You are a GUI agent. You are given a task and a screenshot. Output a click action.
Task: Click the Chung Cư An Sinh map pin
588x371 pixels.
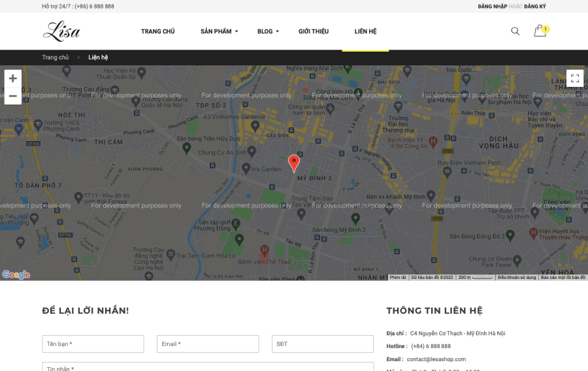pos(252,152)
